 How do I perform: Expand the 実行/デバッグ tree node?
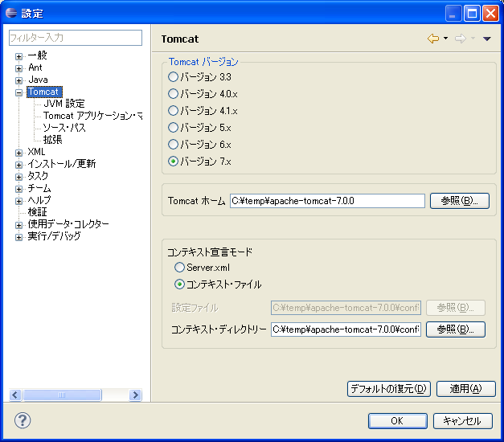(x=18, y=237)
